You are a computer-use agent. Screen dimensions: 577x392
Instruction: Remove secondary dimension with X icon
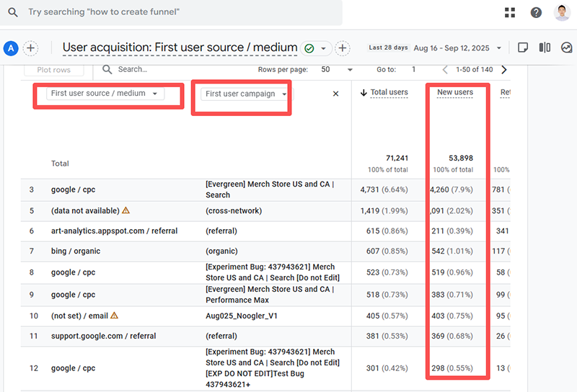pos(335,94)
